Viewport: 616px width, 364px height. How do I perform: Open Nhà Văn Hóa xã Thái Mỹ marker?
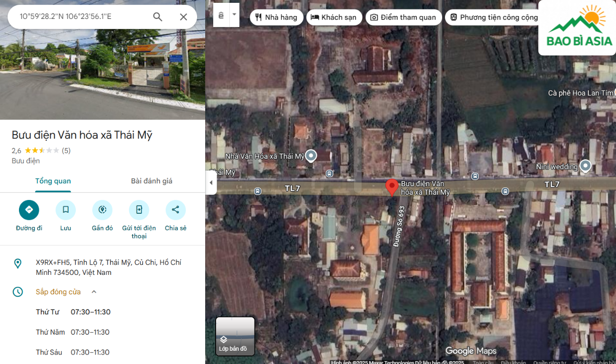point(311,155)
